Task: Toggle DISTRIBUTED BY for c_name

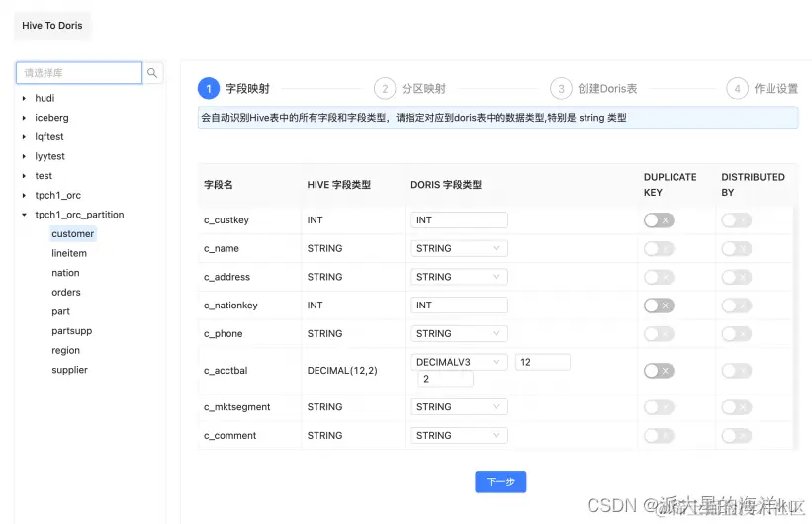Action: coord(737,249)
